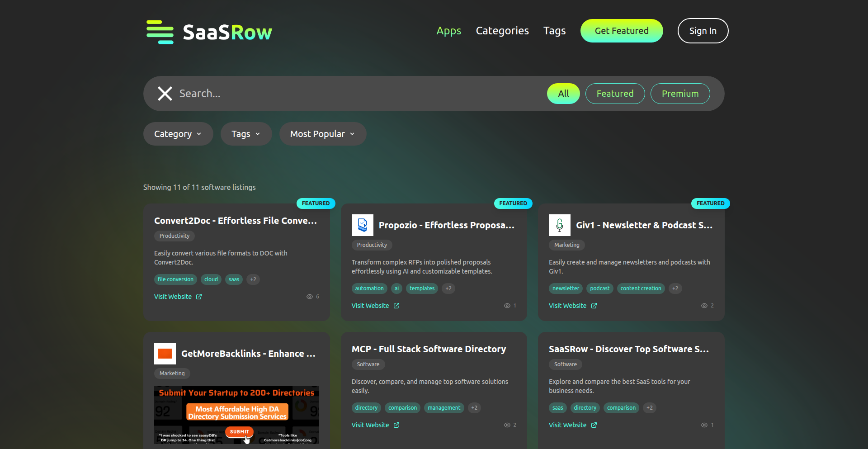868x449 pixels.
Task: Click the Propozio app logo icon
Action: click(x=362, y=225)
